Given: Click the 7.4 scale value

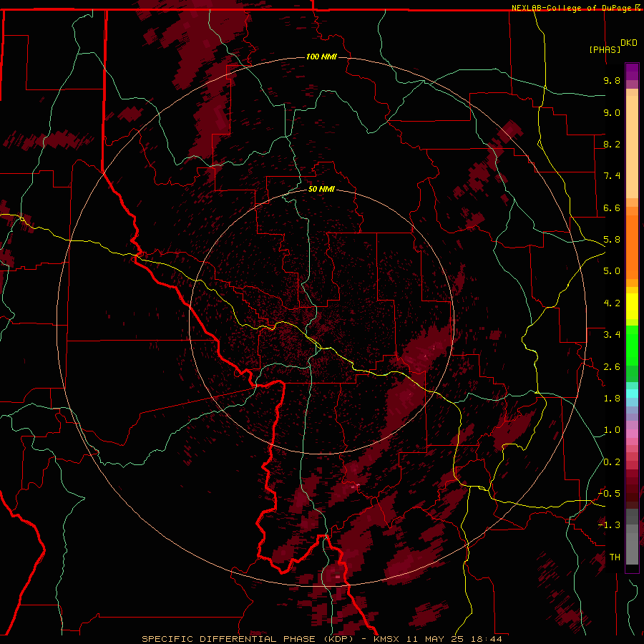Looking at the screenshot, I should pyautogui.click(x=612, y=176).
